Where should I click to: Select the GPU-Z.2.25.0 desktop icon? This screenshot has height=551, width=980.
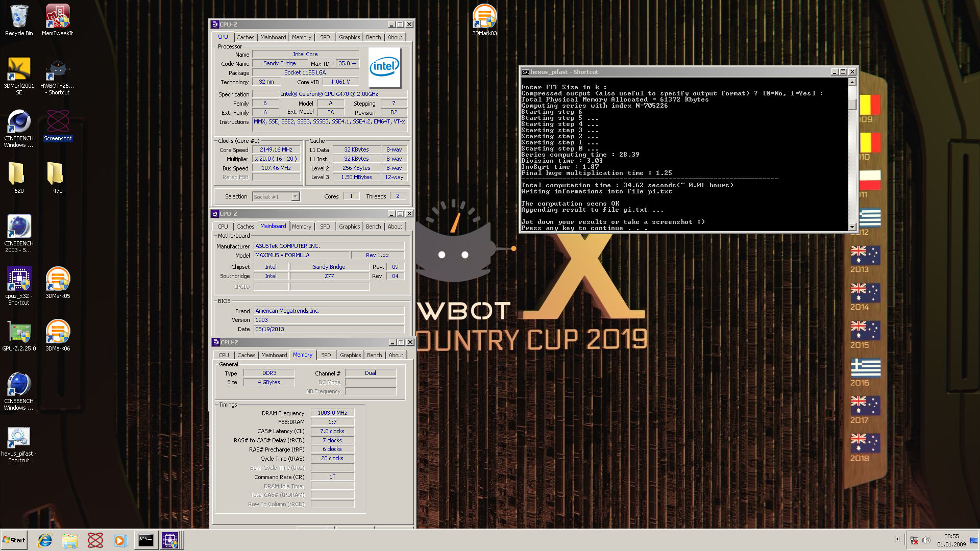tap(19, 335)
